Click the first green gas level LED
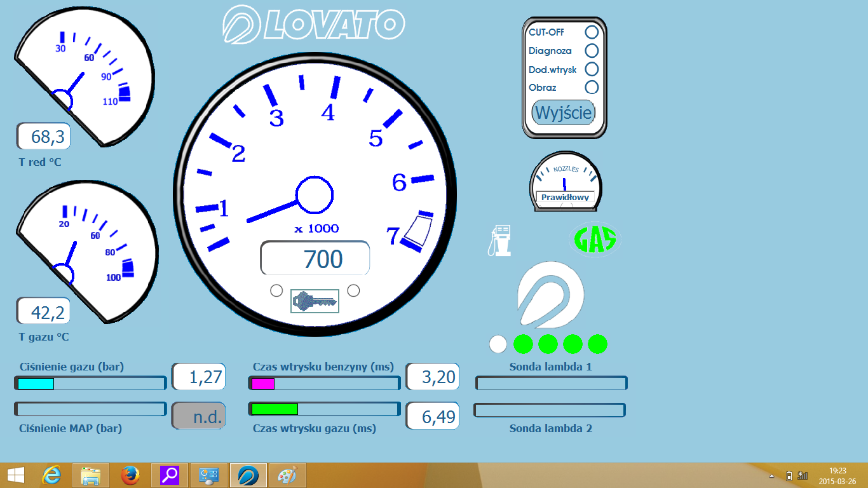This screenshot has height=488, width=868. pyautogui.click(x=523, y=344)
